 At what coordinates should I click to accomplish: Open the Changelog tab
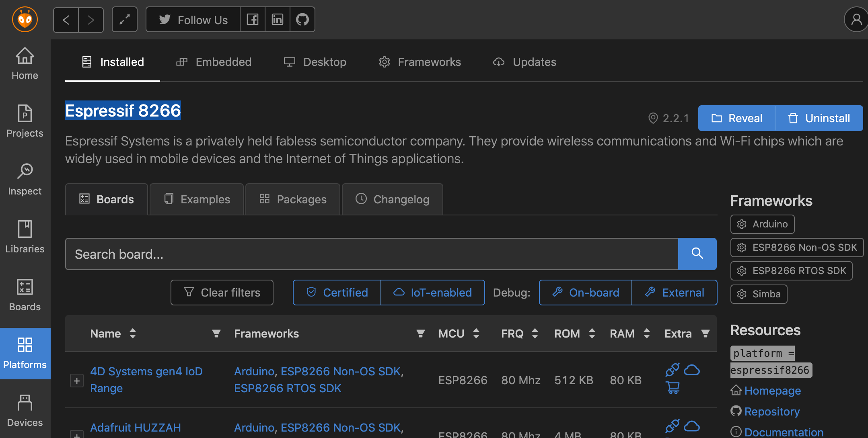pos(393,199)
